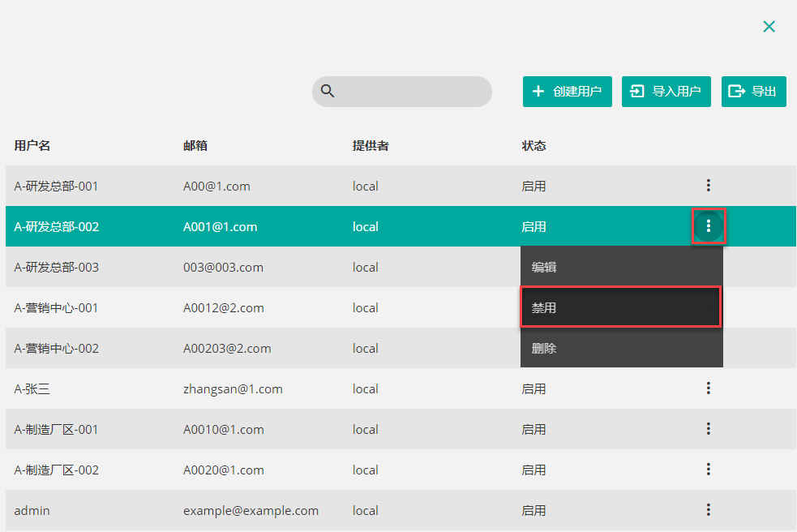Click the email zhangsan@1.com
This screenshot has height=532, width=797.
pos(233,389)
